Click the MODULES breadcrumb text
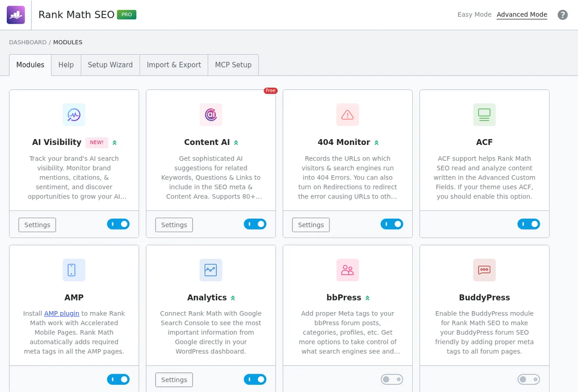This screenshot has width=578, height=392. pos(68,42)
